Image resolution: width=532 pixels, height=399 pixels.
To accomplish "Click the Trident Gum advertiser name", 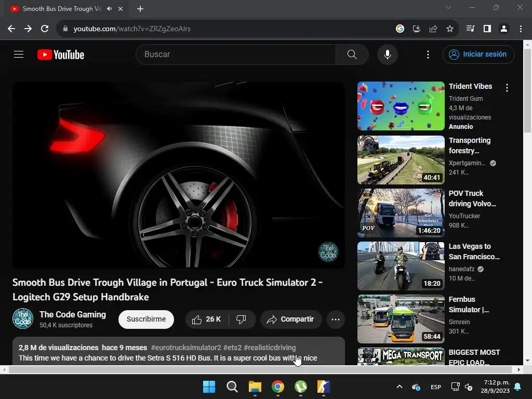I will 465,98.
